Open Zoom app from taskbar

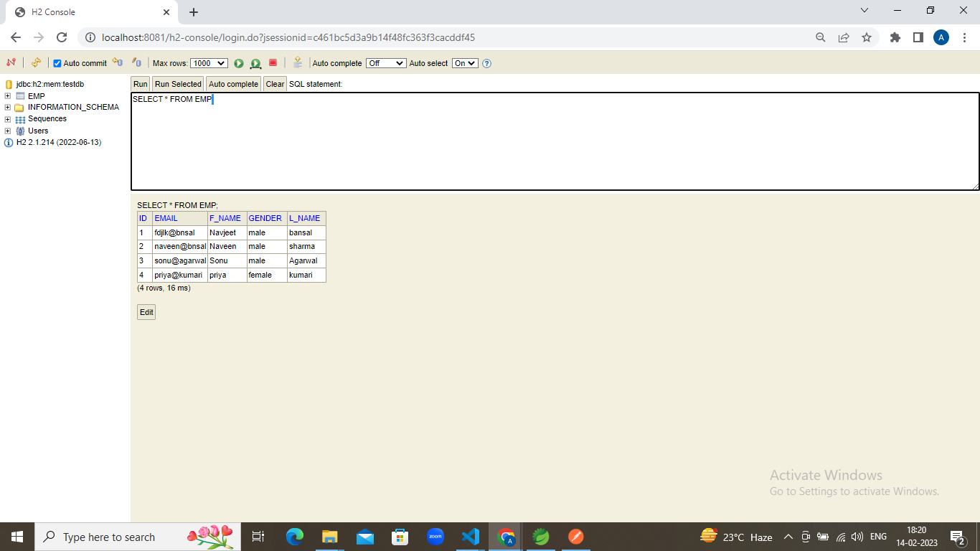click(x=435, y=537)
